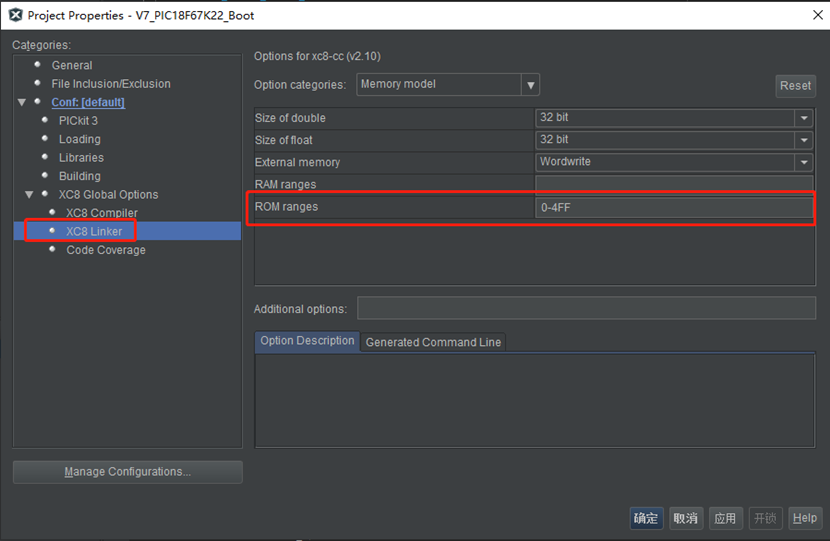830x541 pixels.
Task: Collapse the XC8 Global Options node
Action: coord(29,195)
